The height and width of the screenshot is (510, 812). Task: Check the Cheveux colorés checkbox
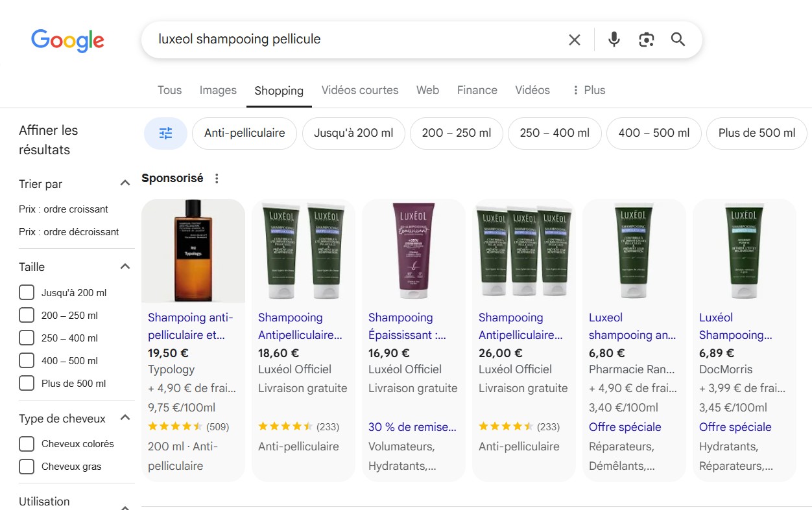(27, 444)
